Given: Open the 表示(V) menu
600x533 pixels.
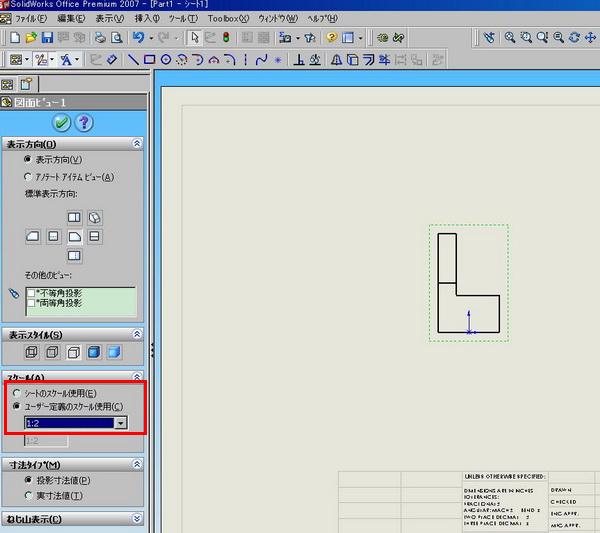Looking at the screenshot, I should 110,18.
